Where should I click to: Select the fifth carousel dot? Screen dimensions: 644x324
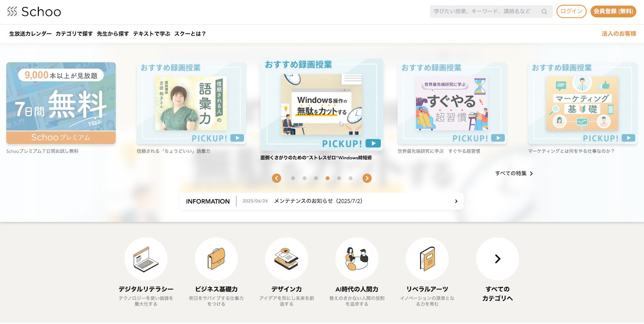339,178
